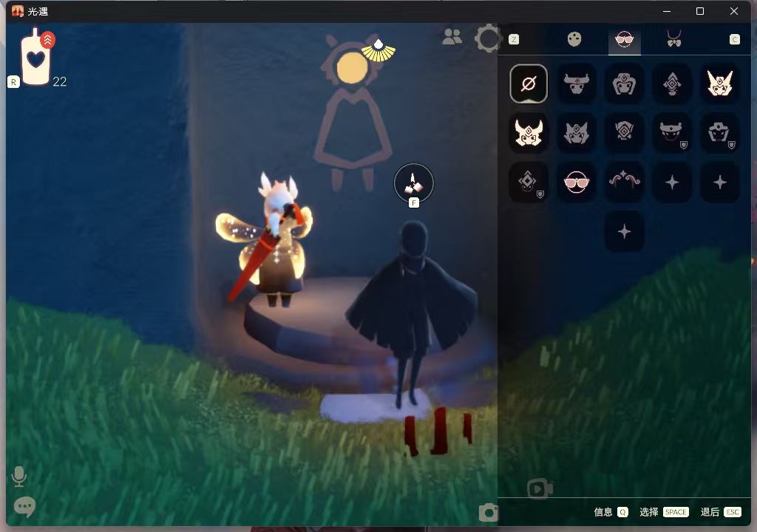Screen dimensions: 757x532
Task: Toggle the microphone icon
Action: 18,476
